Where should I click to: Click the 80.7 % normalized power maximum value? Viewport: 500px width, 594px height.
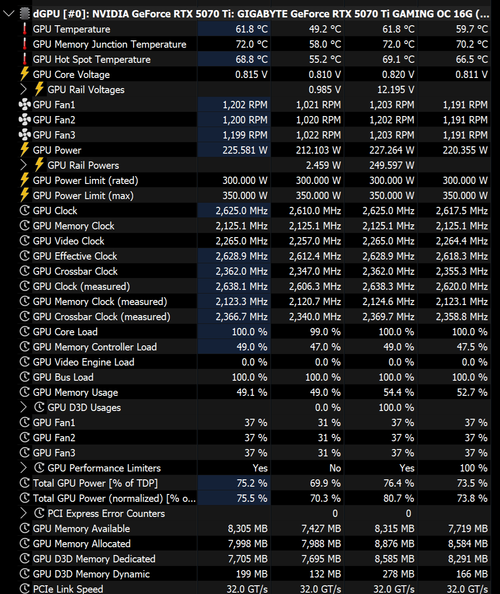coord(398,499)
